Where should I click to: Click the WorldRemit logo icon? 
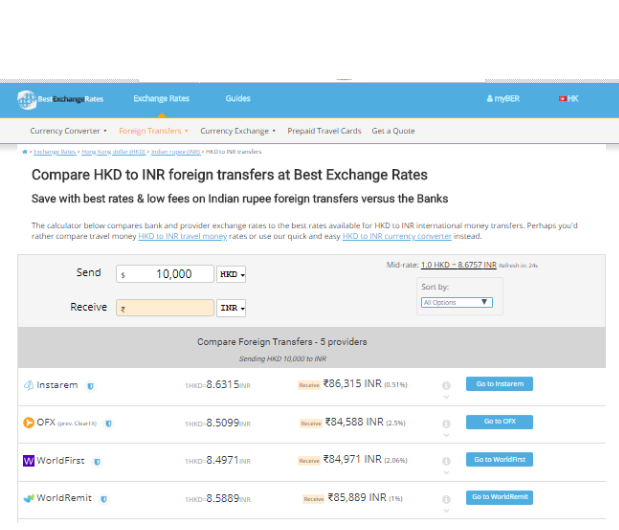click(x=28, y=498)
